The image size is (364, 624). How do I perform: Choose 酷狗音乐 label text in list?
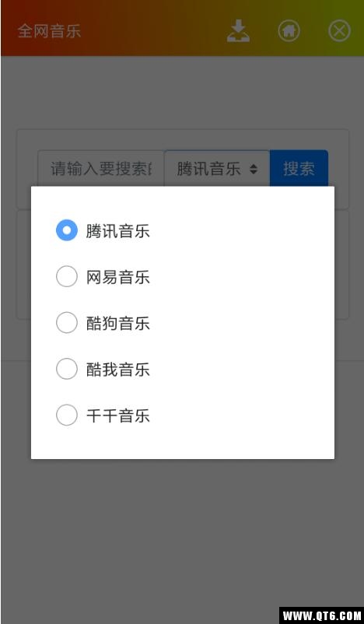click(x=118, y=323)
